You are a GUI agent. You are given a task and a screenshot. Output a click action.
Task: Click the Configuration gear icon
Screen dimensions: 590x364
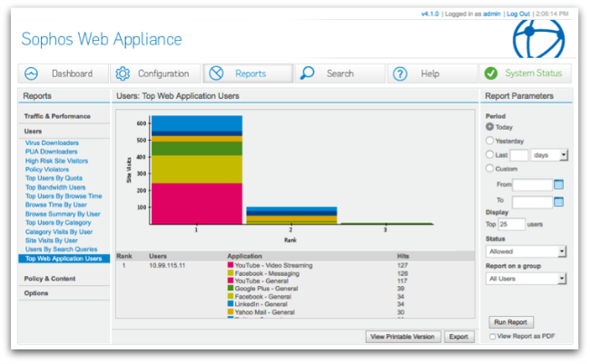point(123,74)
